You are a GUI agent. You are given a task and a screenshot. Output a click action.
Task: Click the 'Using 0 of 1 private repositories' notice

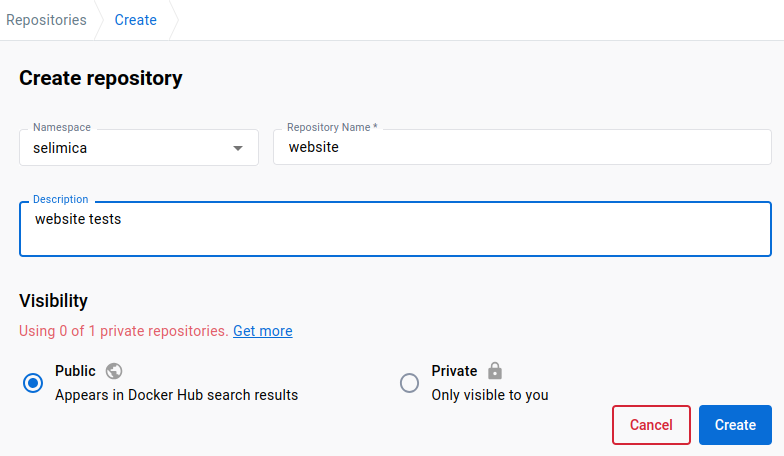coord(124,331)
